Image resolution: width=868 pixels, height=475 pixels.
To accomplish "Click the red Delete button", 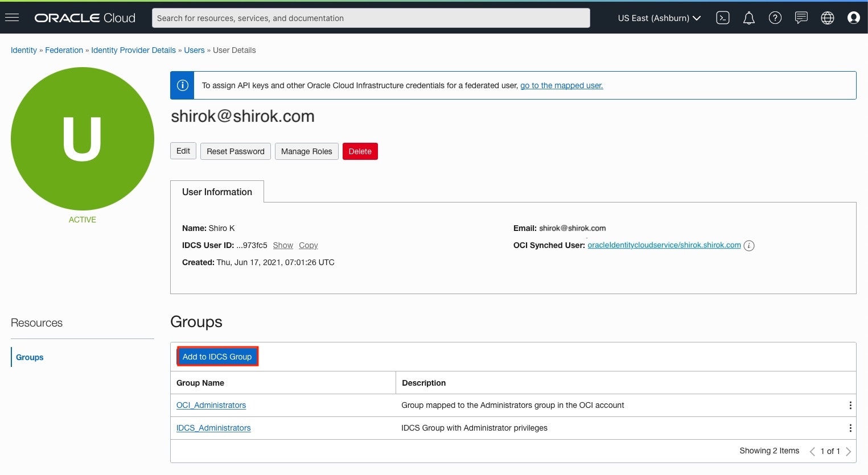I will (x=360, y=151).
